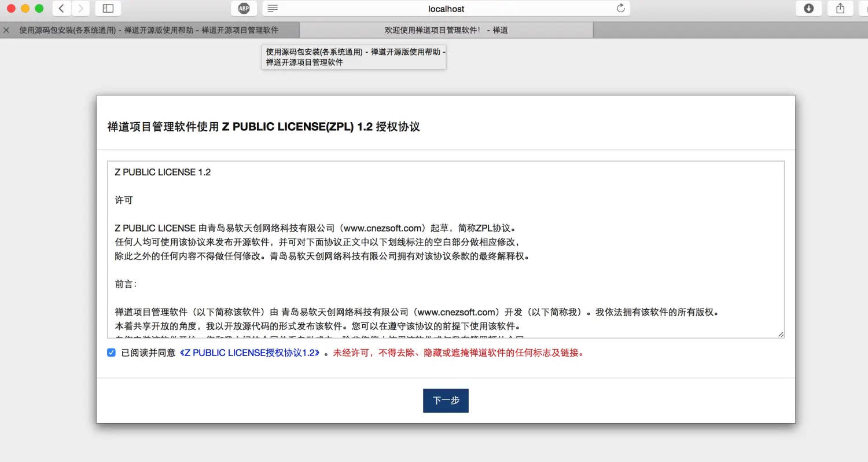Go back with Safari's back arrow
868x462 pixels.
[61, 9]
